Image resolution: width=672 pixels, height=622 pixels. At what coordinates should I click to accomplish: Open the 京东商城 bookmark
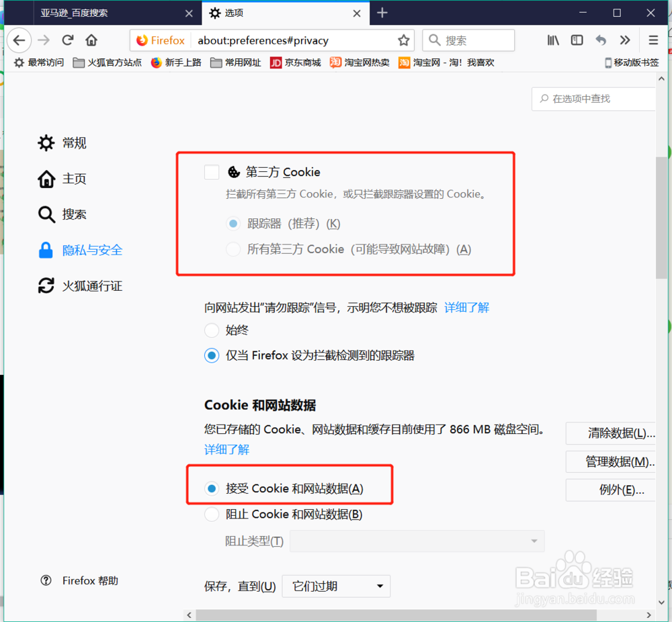coord(295,62)
